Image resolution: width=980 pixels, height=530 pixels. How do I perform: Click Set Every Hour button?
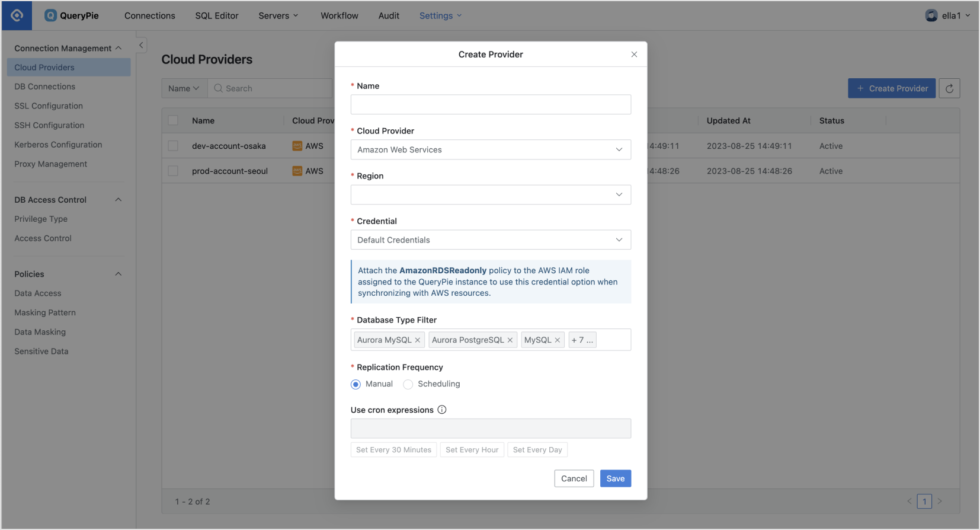pos(472,450)
